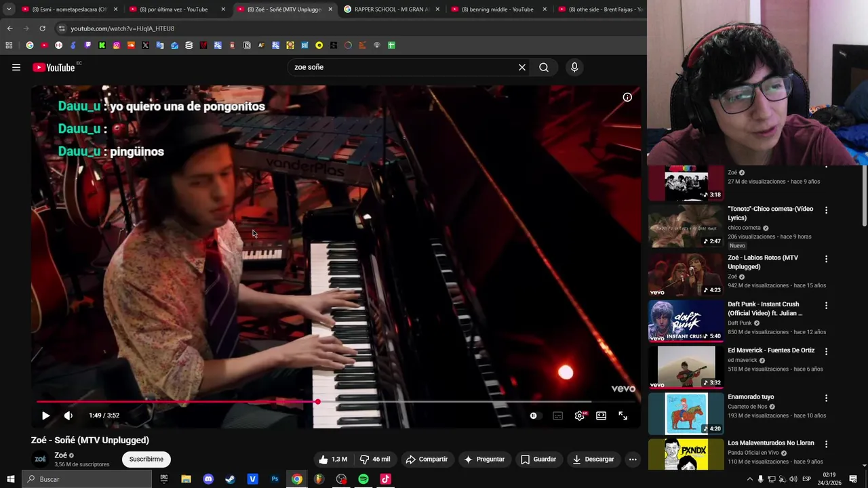Save video with Guardar
Image resolution: width=868 pixels, height=488 pixels.
pyautogui.click(x=538, y=459)
